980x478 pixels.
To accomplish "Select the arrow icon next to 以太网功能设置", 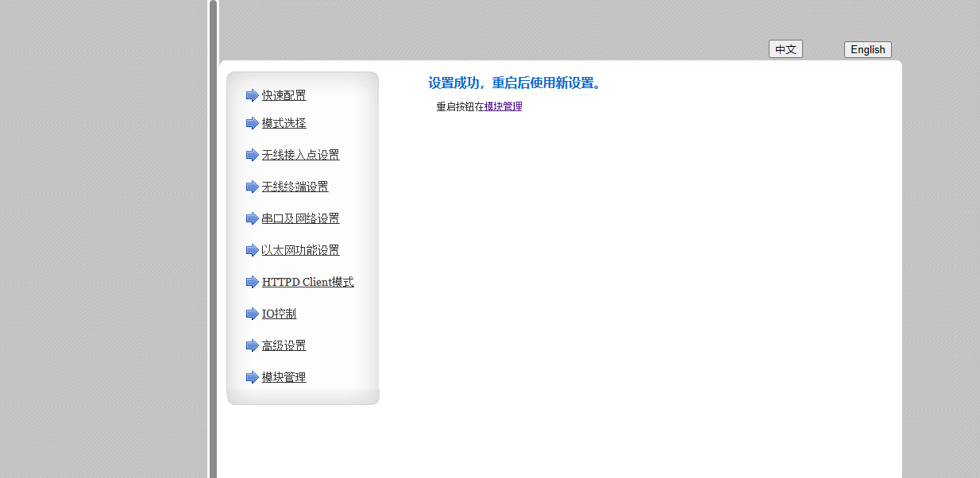I will coord(252,250).
